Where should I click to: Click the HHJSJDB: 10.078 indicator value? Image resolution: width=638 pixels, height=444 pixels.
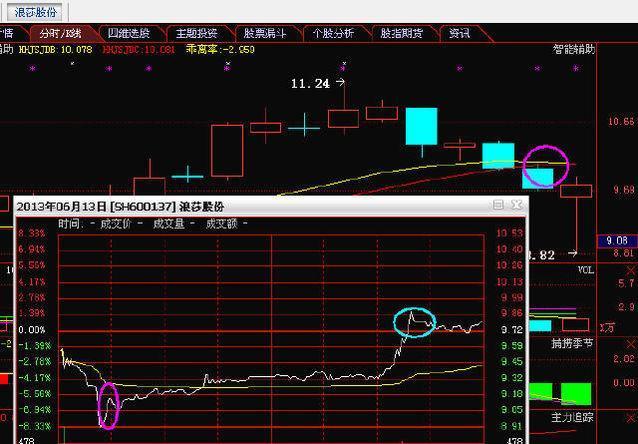click(55, 50)
